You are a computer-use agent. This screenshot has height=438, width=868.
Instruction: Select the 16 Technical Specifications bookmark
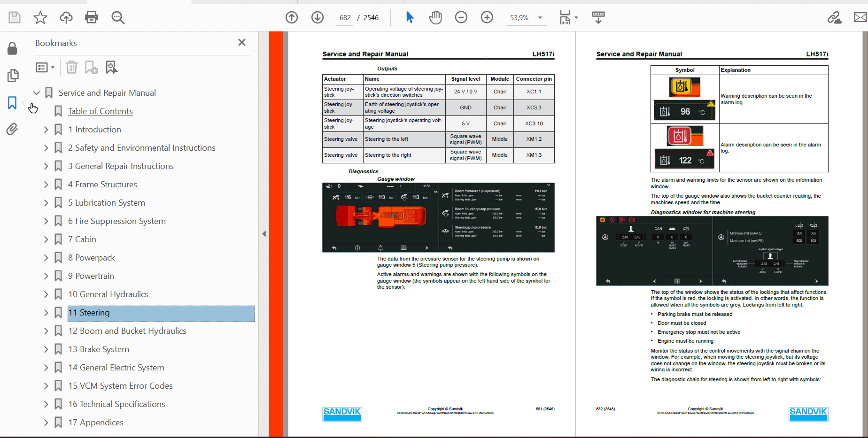(x=117, y=404)
